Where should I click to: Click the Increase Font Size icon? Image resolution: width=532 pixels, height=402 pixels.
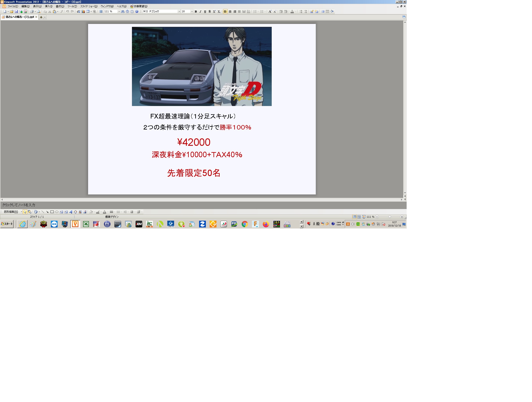270,12
